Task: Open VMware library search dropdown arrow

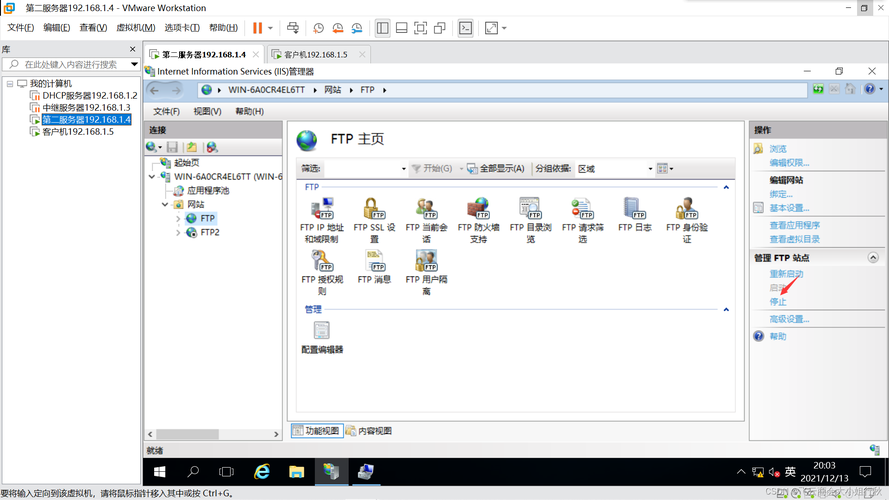Action: pyautogui.click(x=134, y=65)
